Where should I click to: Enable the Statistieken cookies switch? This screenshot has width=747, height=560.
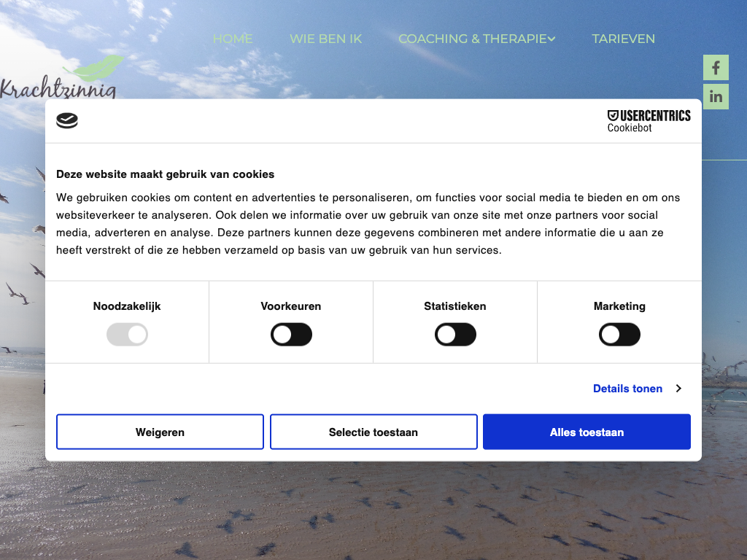click(x=455, y=335)
